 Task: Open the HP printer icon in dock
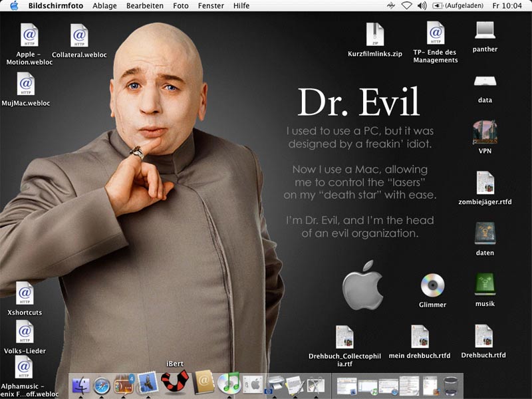click(275, 386)
